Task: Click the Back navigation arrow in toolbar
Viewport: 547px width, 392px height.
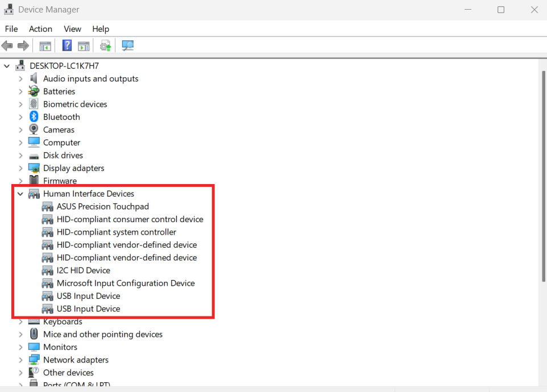Action: point(7,45)
